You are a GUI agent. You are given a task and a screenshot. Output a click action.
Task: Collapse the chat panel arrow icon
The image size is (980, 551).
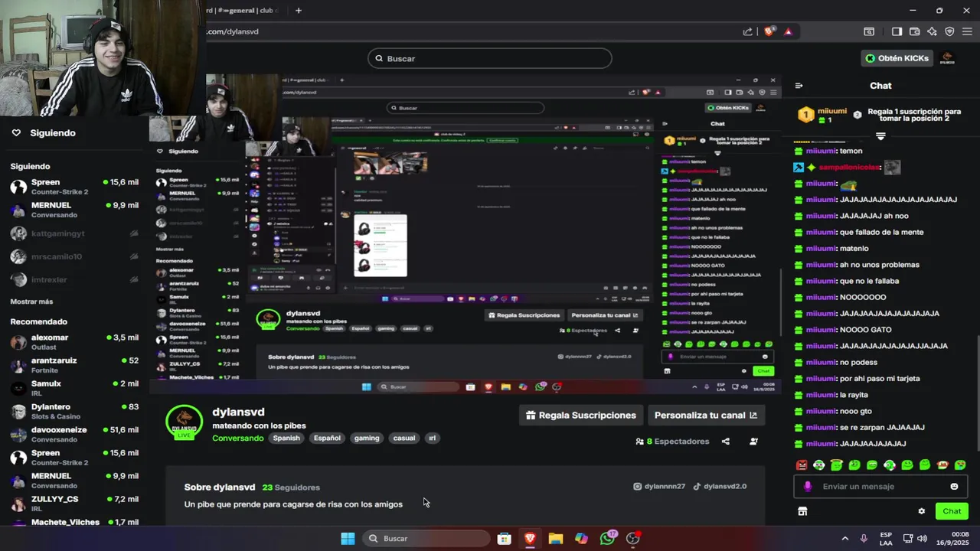(799, 86)
